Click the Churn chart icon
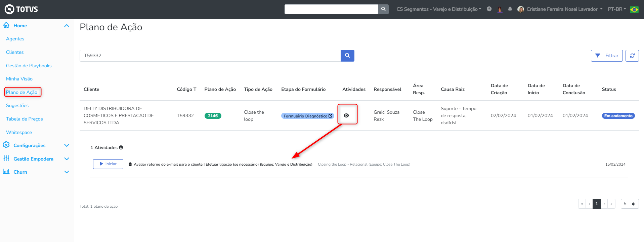644x242 pixels. click(x=6, y=172)
